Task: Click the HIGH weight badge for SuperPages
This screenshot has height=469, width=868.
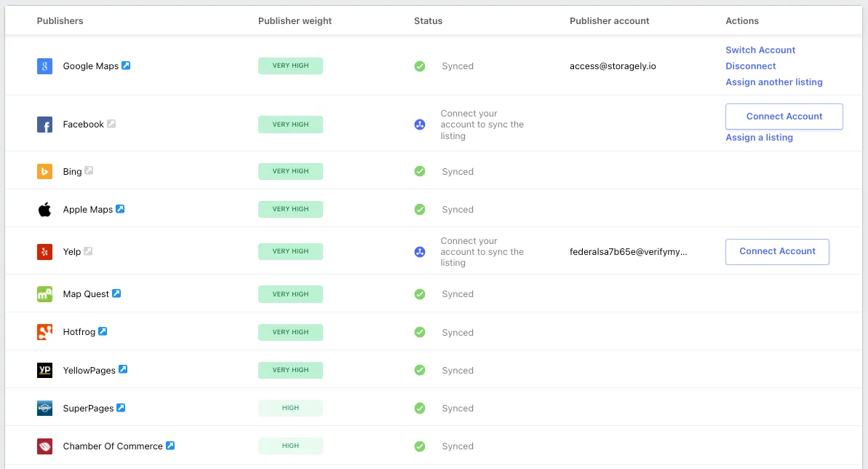Action: click(290, 408)
